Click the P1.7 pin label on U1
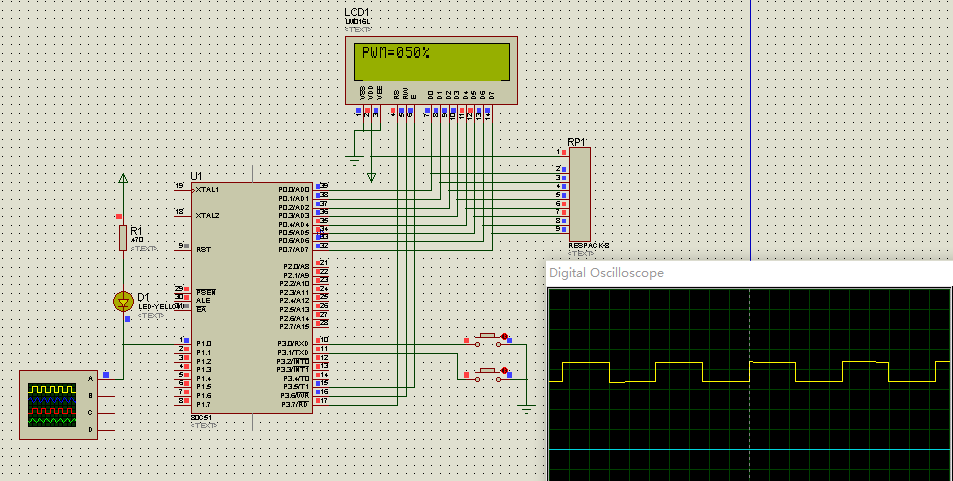This screenshot has height=481, width=953. point(204,404)
